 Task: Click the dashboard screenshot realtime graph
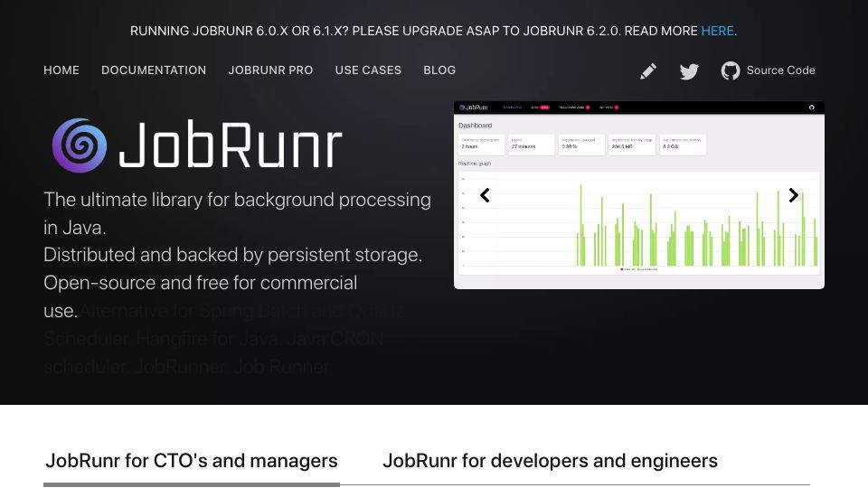(639, 222)
